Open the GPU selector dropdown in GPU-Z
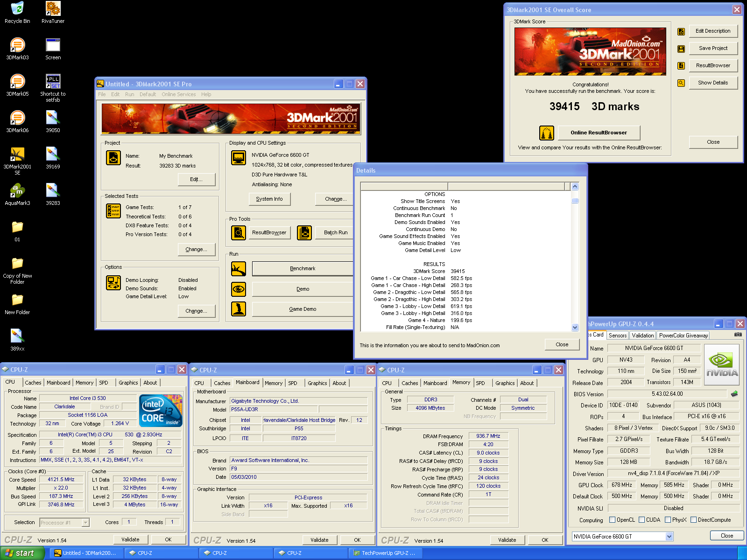Screen dimensions: 747x560 [669, 537]
